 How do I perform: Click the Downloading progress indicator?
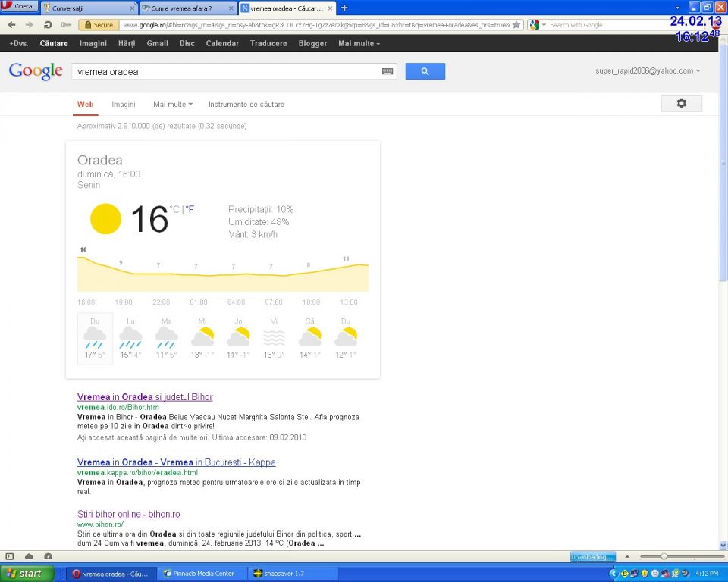pyautogui.click(x=592, y=556)
